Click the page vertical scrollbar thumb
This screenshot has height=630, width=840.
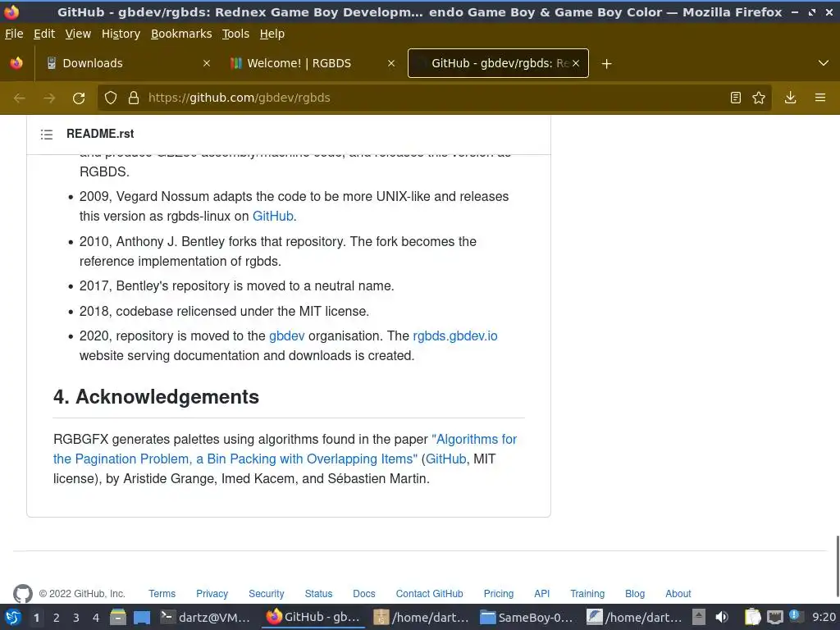(836, 566)
